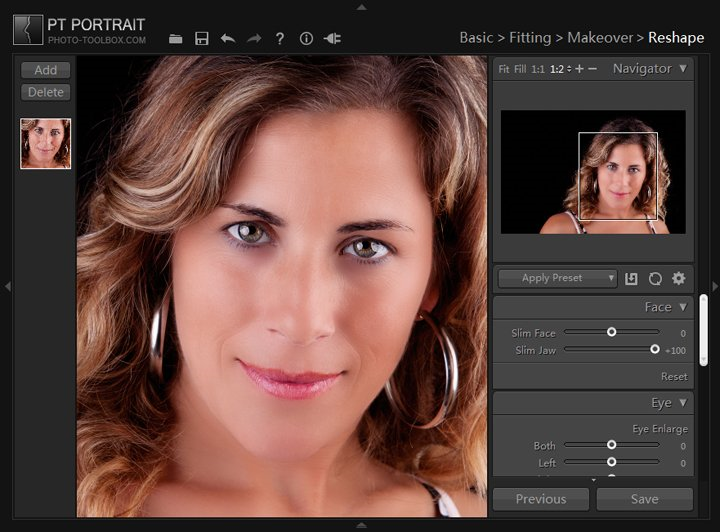Click the Slim Face slider handle
The width and height of the screenshot is (720, 532).
(x=611, y=332)
